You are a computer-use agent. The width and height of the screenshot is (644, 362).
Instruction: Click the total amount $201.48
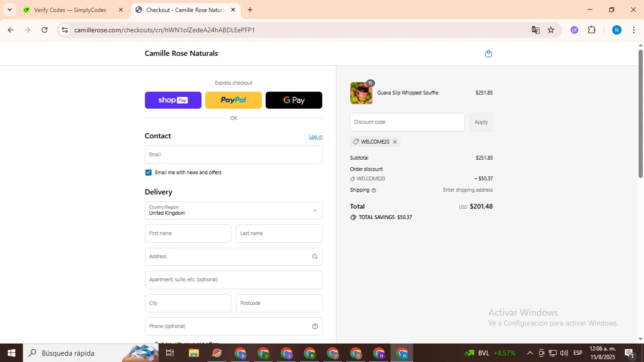(x=481, y=207)
